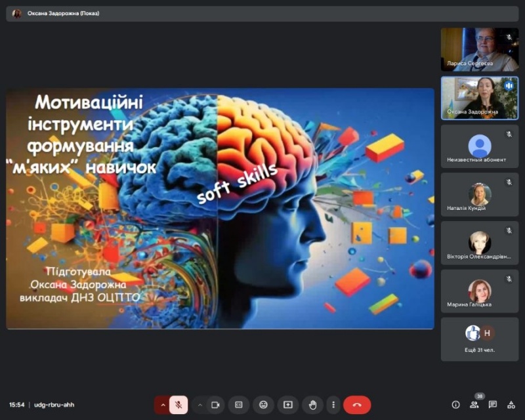This screenshot has width=525, height=420.
Task: Open more options three-dot menu
Action: pyautogui.click(x=333, y=405)
